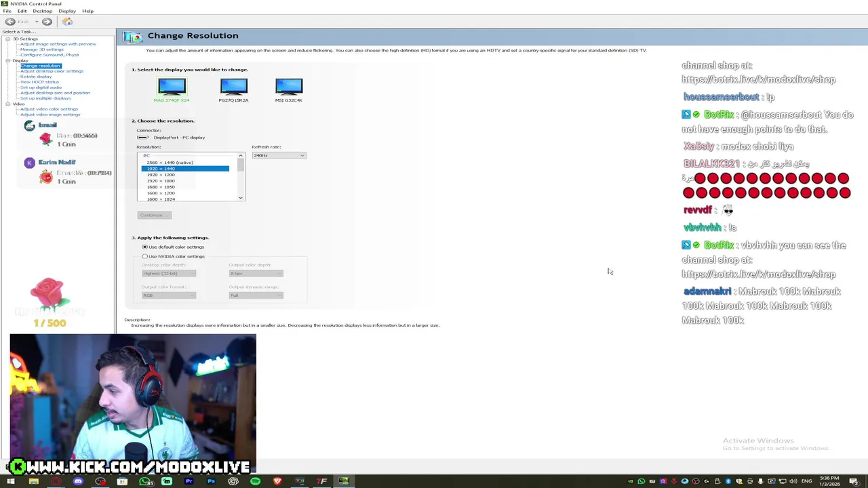Screen dimensions: 868x488
Task: Click the ENG language indicator in tray
Action: click(806, 481)
